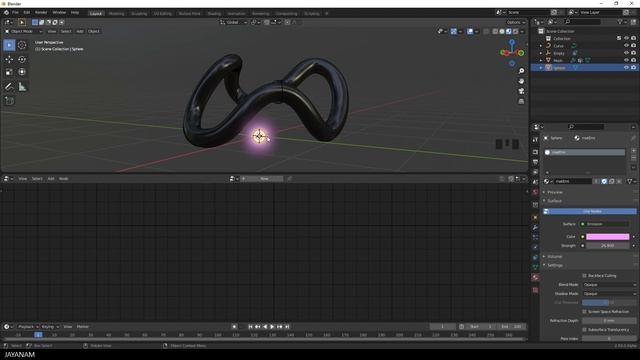This screenshot has width=640, height=360.
Task: Click the Strength value slider
Action: 608,246
